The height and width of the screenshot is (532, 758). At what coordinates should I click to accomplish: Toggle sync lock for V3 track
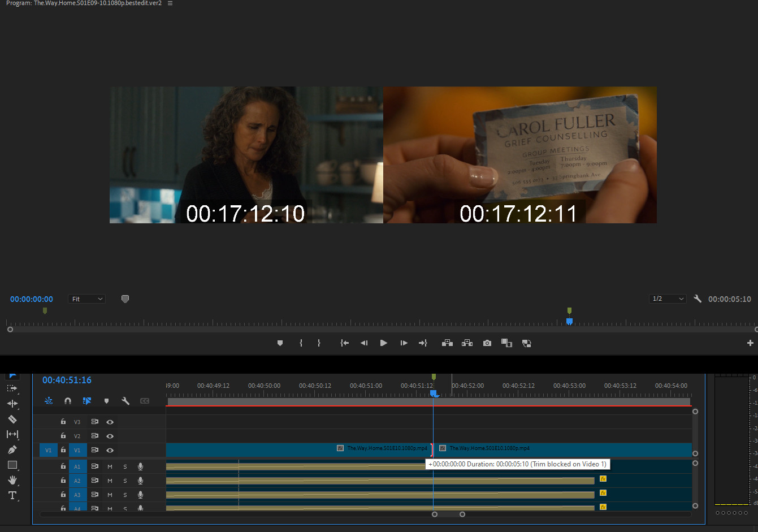click(94, 422)
